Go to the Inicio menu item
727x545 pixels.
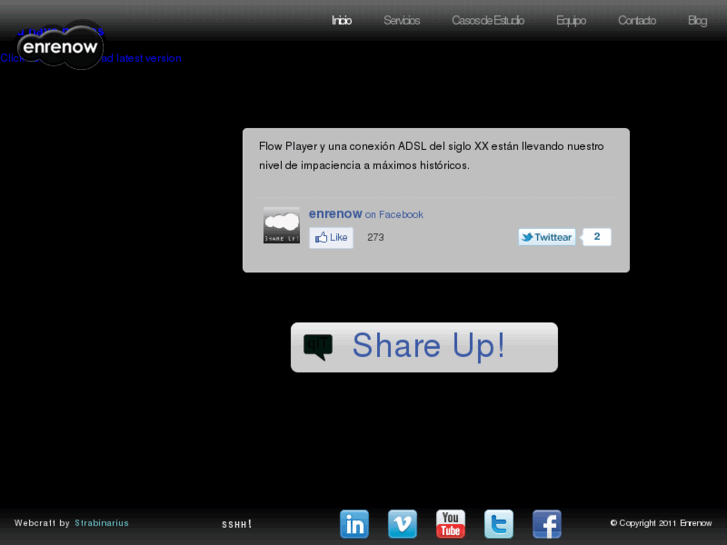point(342,20)
